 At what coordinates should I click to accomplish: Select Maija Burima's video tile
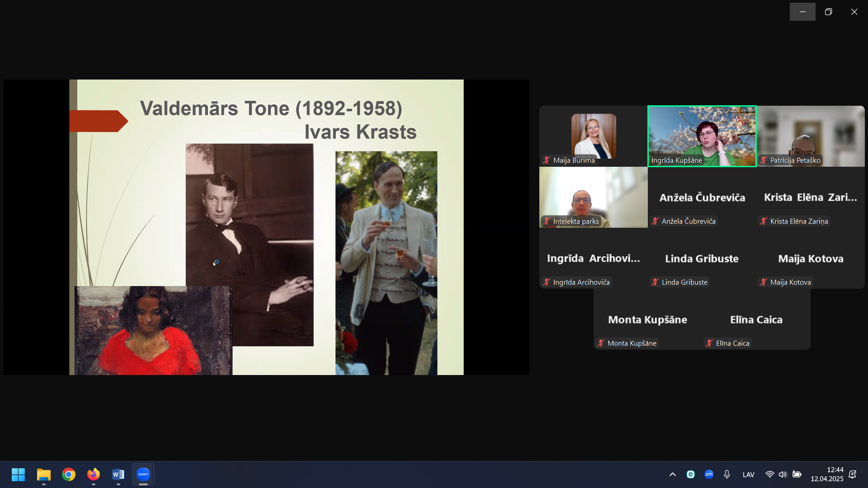(x=593, y=136)
